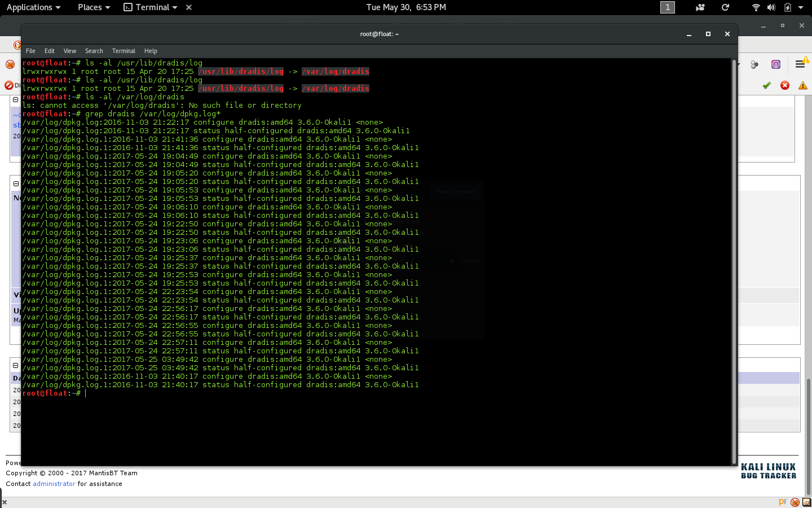Open the terminal's Search menu
This screenshot has height=508, width=812.
coord(94,51)
